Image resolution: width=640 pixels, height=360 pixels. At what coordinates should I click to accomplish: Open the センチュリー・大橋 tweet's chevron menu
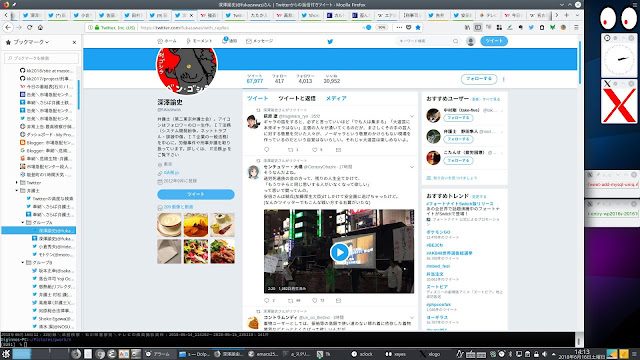[412, 167]
